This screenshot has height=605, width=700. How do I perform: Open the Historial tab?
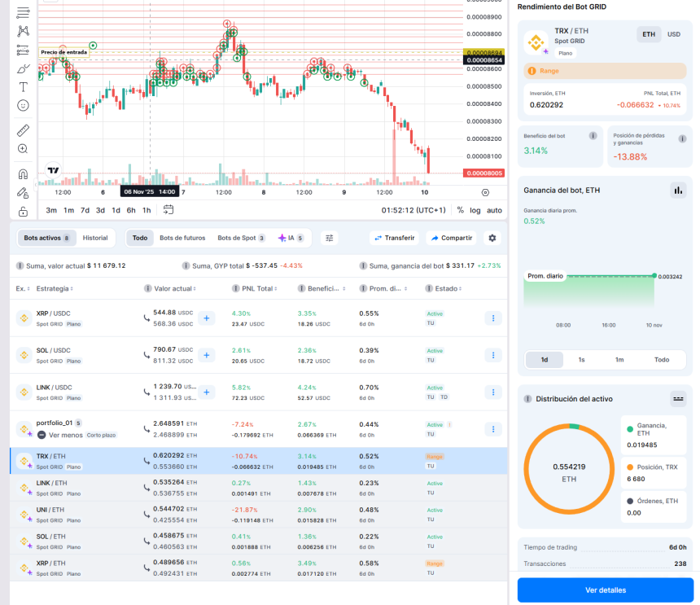[98, 238]
